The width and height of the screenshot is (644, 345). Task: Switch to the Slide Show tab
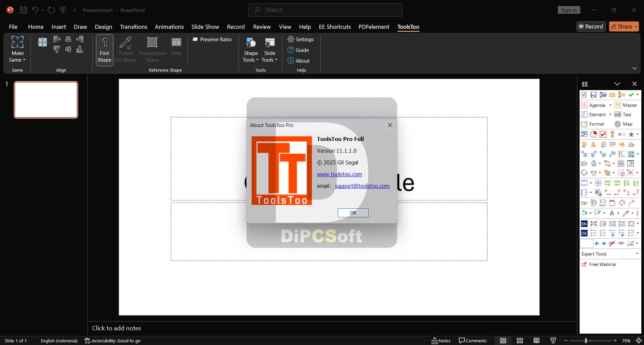click(x=205, y=27)
